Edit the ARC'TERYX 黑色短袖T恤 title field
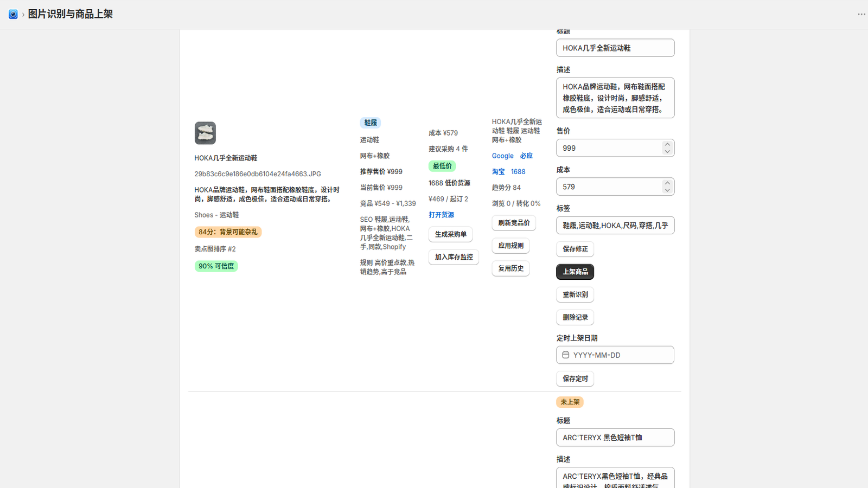 tap(615, 438)
